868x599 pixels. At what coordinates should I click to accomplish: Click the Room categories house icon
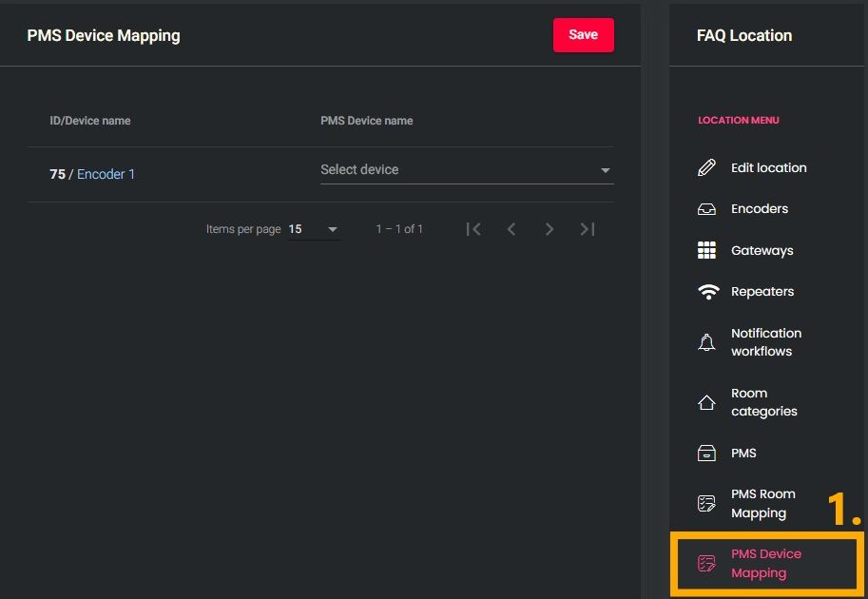coord(706,402)
